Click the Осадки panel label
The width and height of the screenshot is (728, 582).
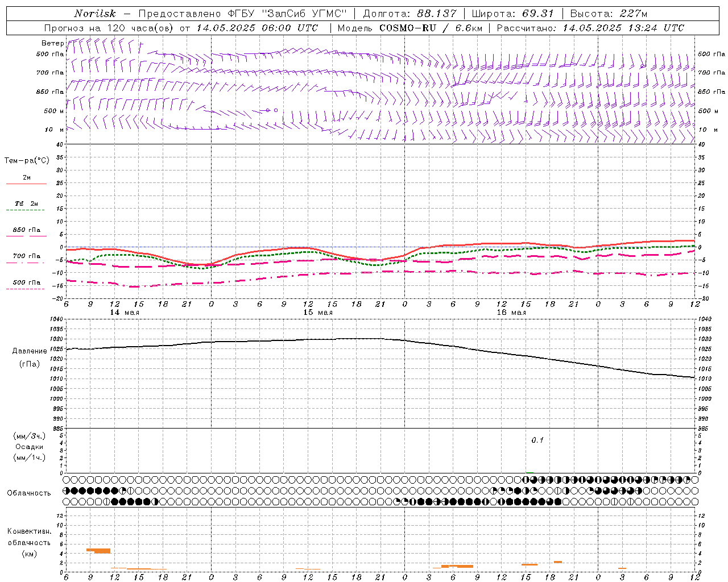[30, 447]
